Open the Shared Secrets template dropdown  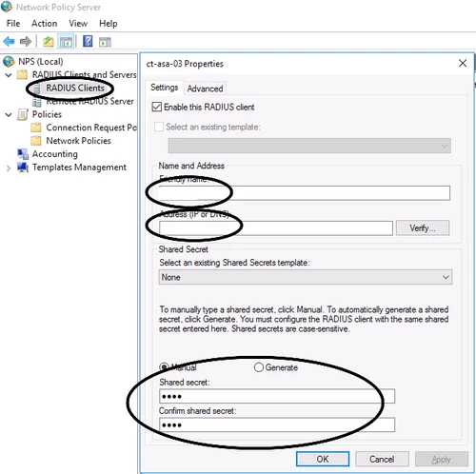[x=306, y=277]
